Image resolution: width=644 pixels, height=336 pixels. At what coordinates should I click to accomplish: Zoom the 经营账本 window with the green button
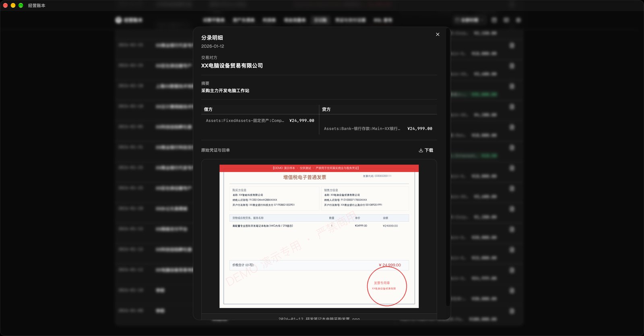click(x=21, y=6)
